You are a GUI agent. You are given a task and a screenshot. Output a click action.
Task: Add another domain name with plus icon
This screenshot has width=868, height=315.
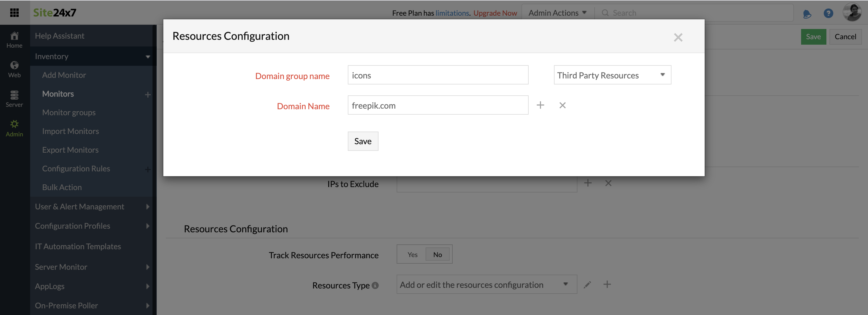tap(540, 105)
